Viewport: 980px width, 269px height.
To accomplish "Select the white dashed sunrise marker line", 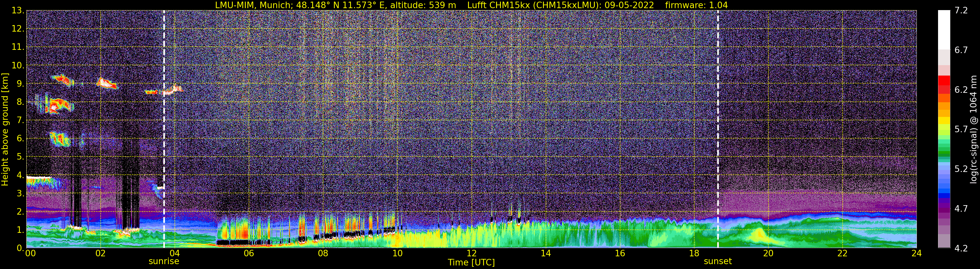I will 164,129.
